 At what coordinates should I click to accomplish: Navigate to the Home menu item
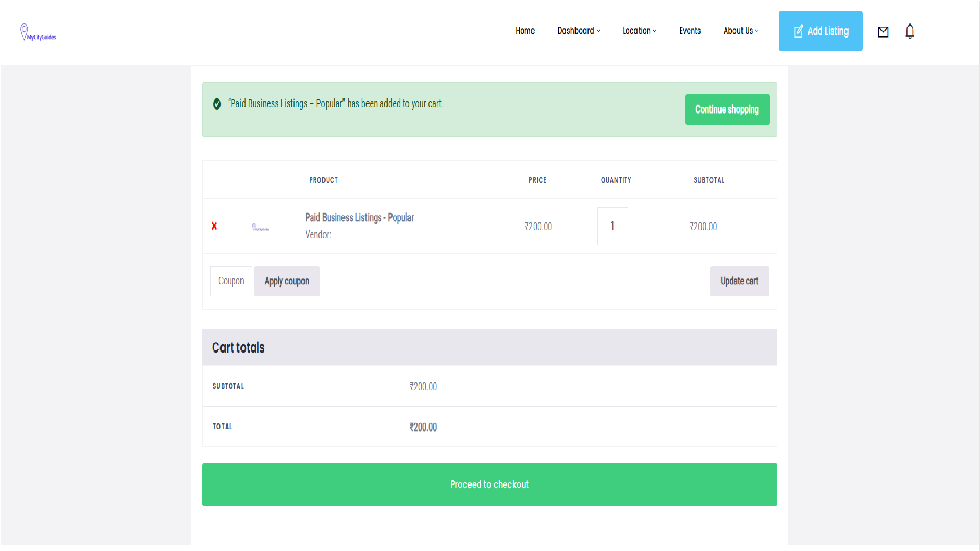525,31
